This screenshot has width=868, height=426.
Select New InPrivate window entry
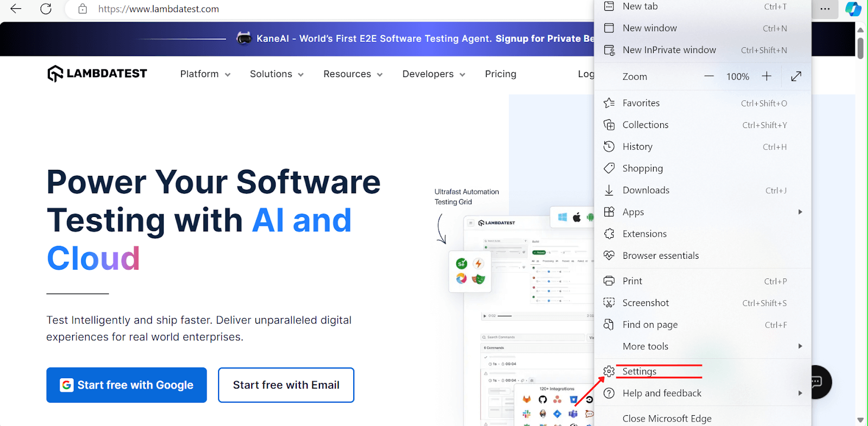[x=703, y=50]
